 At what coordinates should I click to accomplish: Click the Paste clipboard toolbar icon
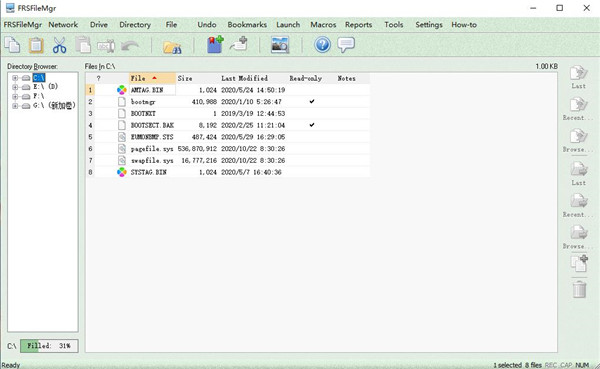36,45
